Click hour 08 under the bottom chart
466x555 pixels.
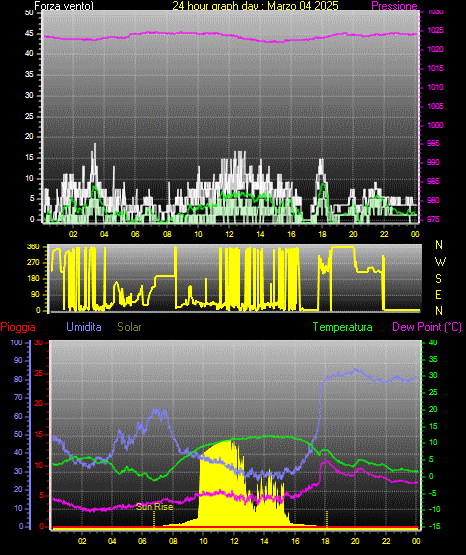coord(173,541)
